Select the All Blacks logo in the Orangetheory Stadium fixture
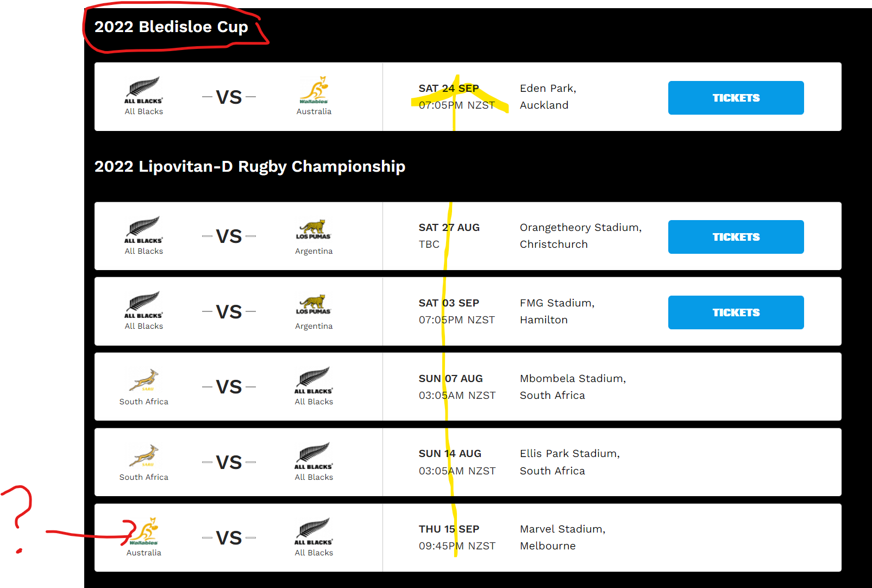Screen dimensions: 872x588 click(143, 229)
